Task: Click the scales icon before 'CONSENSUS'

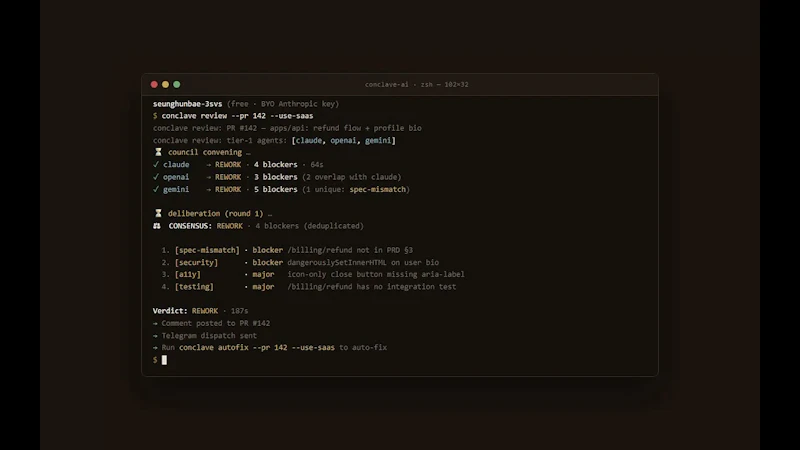Action: point(157,226)
